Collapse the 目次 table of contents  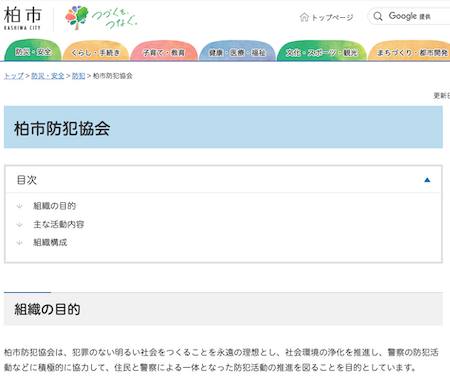pos(427,180)
